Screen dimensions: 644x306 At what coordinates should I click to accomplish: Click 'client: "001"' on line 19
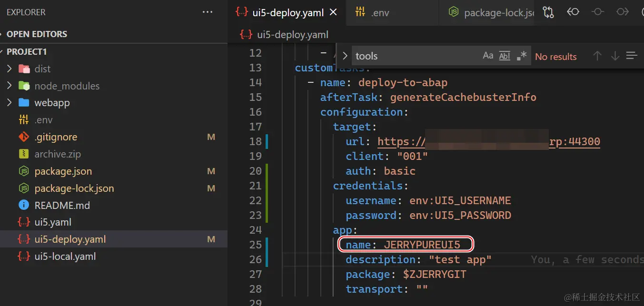click(387, 156)
